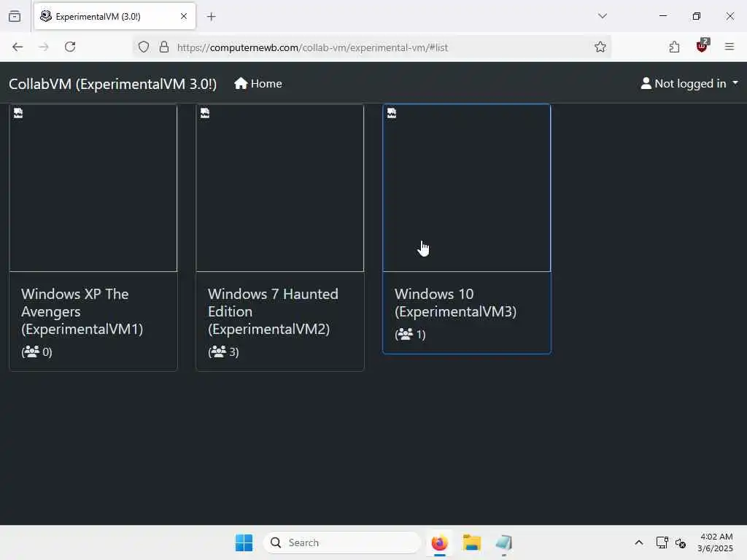Click broken image icon on Windows 10 card
This screenshot has width=747, height=560.
tap(392, 113)
